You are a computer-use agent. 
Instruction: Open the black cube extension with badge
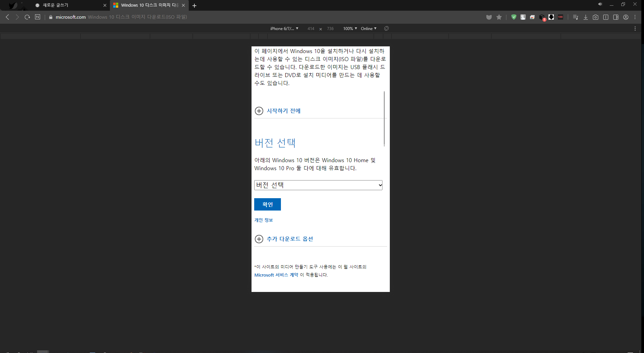point(542,17)
